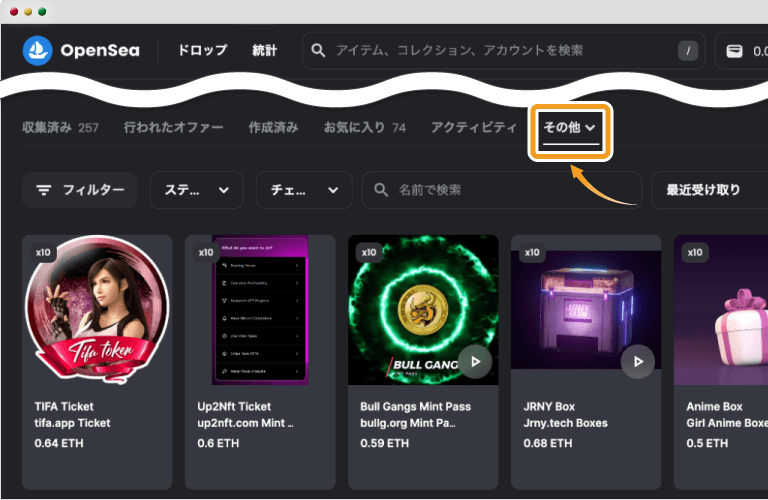Image resolution: width=768 pixels, height=500 pixels.
Task: Click x10 badge on Up2Nft Ticket
Action: point(206,253)
